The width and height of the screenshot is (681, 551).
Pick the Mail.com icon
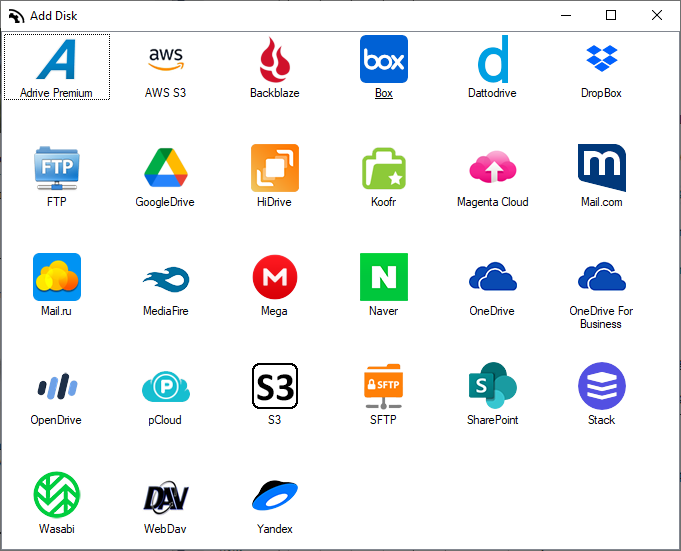602,168
